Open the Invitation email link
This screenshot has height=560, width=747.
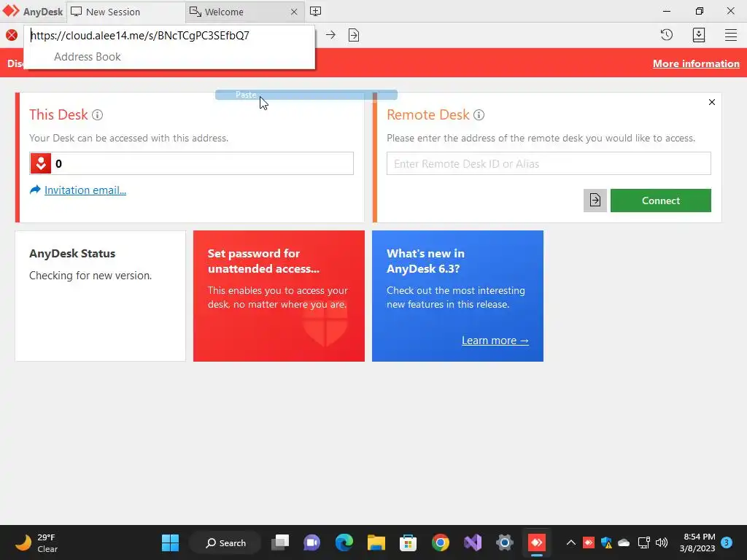85,190
